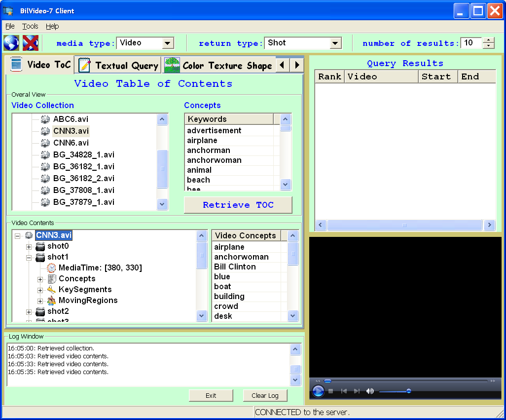Select the BG_34828_1.avi film reel icon
506x420 pixels.
coord(45,154)
